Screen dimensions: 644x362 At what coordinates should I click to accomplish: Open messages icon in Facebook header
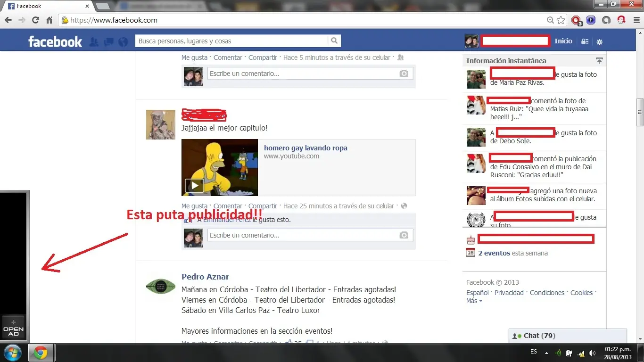click(x=108, y=42)
